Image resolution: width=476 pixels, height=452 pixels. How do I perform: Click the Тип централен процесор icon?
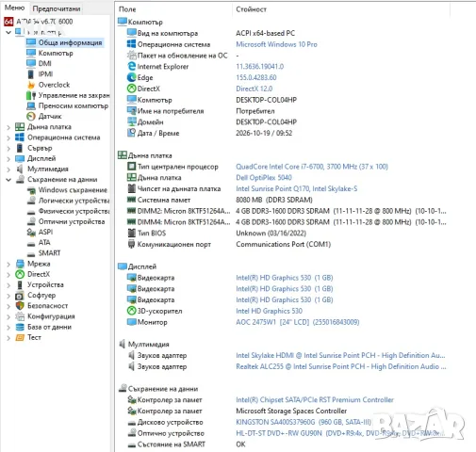(131, 167)
